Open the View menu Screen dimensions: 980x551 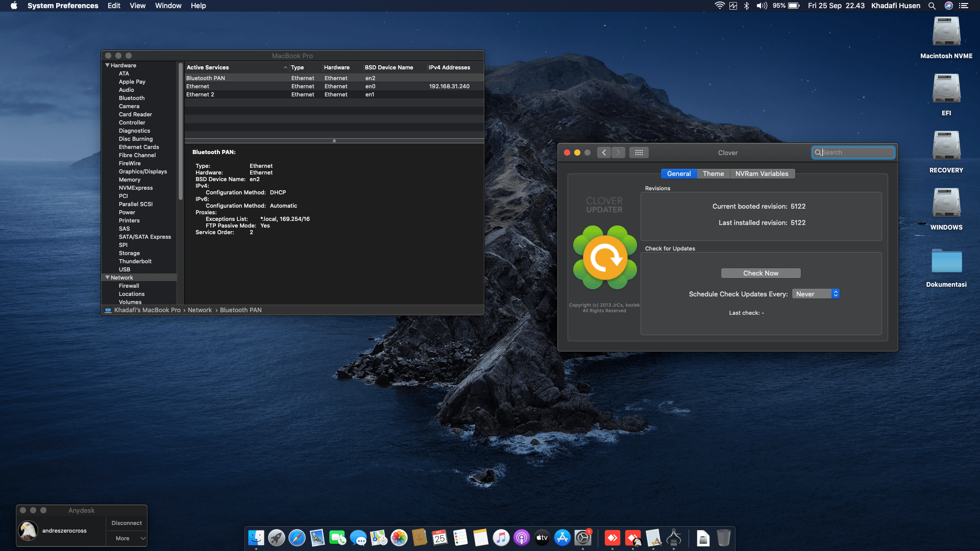137,6
